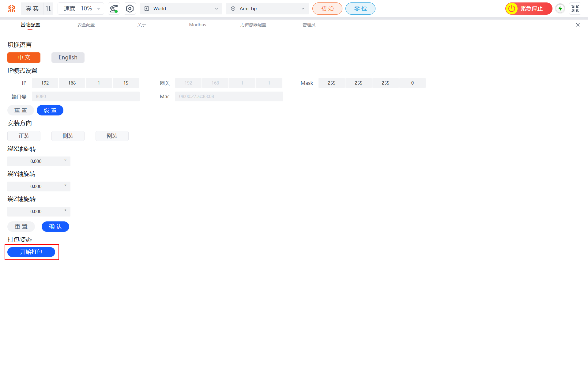The height and width of the screenshot is (392, 588).
Task: Select 正装 upright mounting direction
Action: tap(24, 136)
